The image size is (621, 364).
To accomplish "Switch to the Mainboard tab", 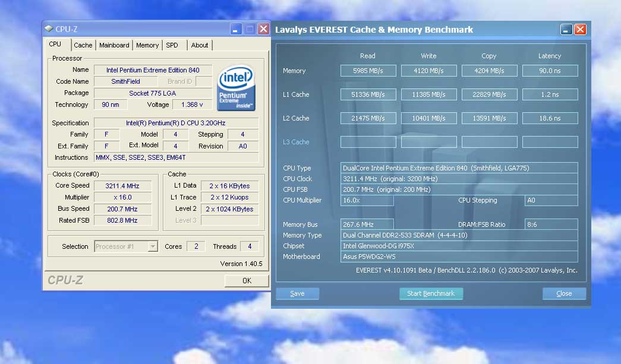I will [x=114, y=45].
